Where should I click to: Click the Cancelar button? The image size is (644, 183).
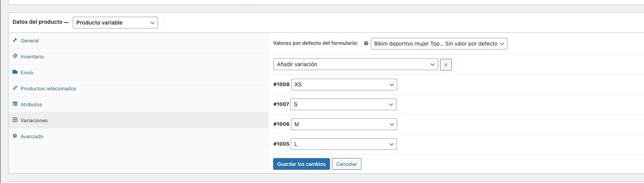(x=347, y=164)
